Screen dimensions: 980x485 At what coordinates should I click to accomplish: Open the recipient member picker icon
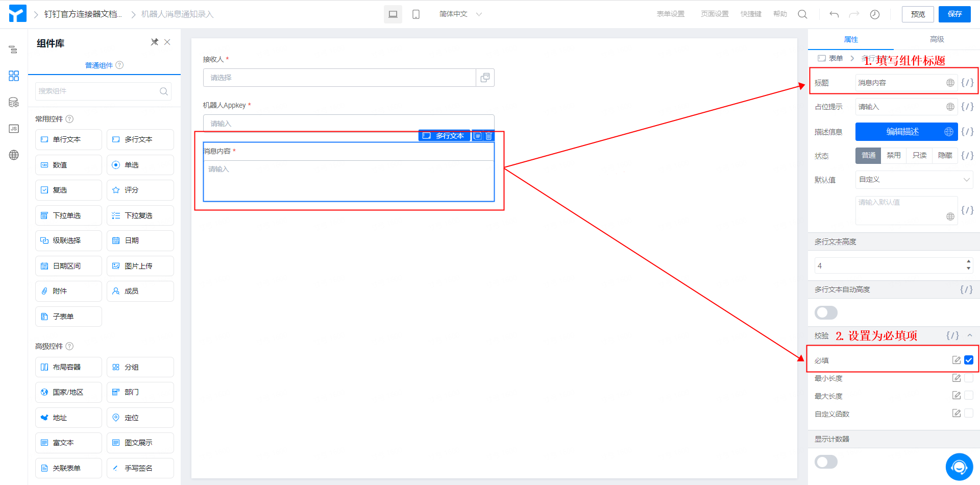(485, 78)
